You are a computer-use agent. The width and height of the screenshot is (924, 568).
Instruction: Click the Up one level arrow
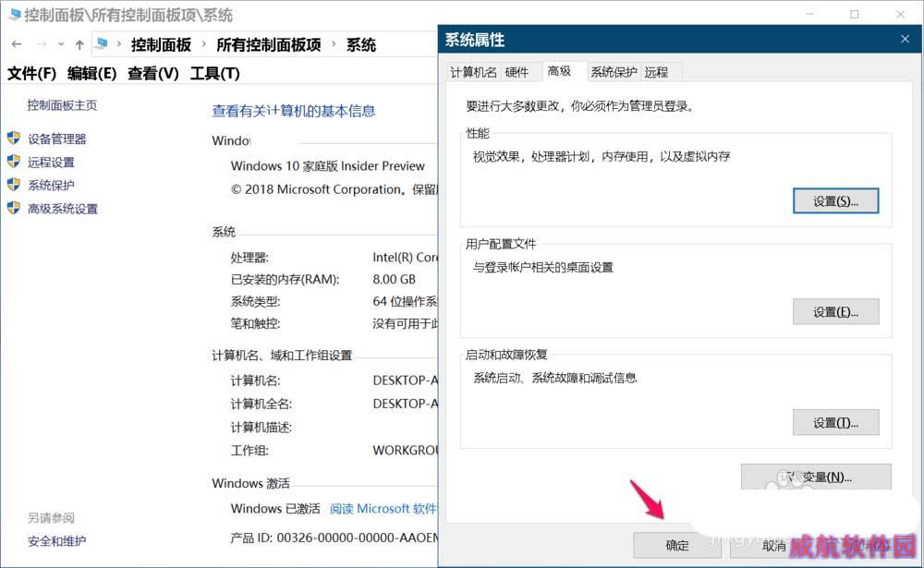click(79, 44)
